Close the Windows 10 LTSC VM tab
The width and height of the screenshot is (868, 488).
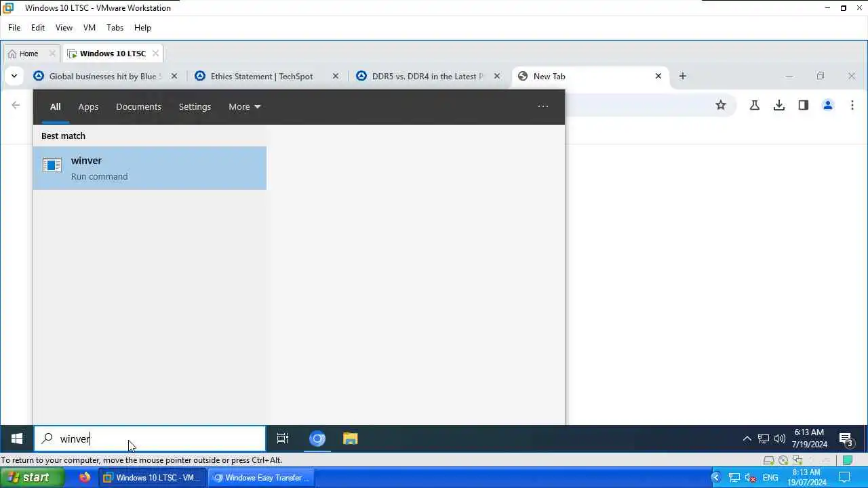click(155, 54)
